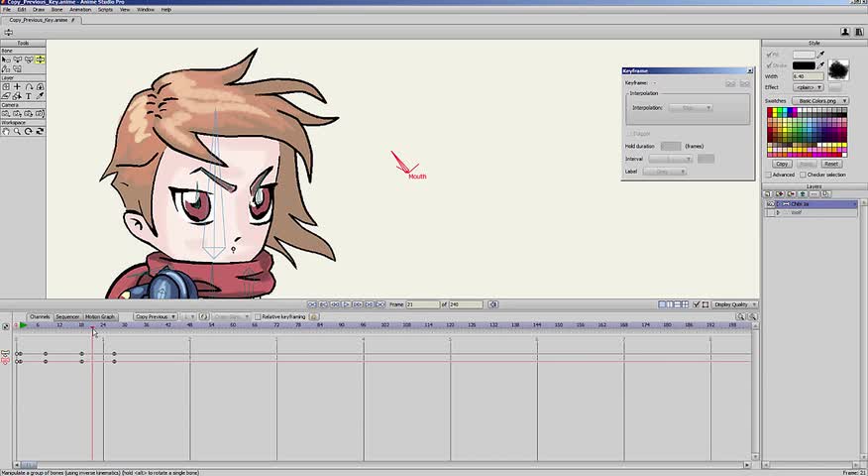
Task: Select the Rotate Workspace tool
Action: pyautogui.click(x=28, y=131)
